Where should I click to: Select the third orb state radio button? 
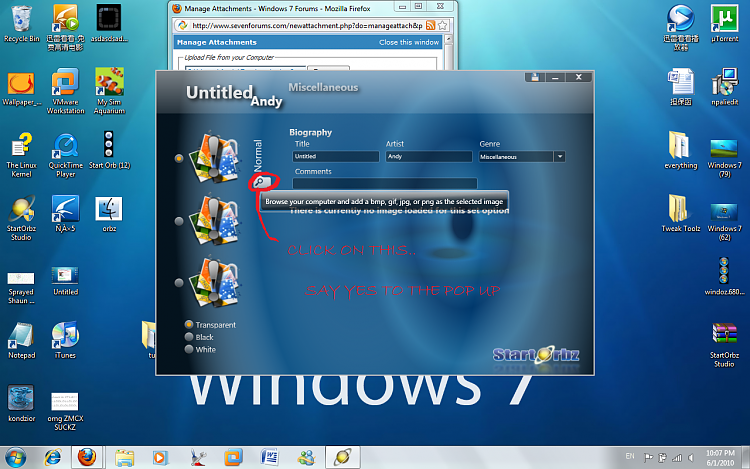pyautogui.click(x=179, y=283)
